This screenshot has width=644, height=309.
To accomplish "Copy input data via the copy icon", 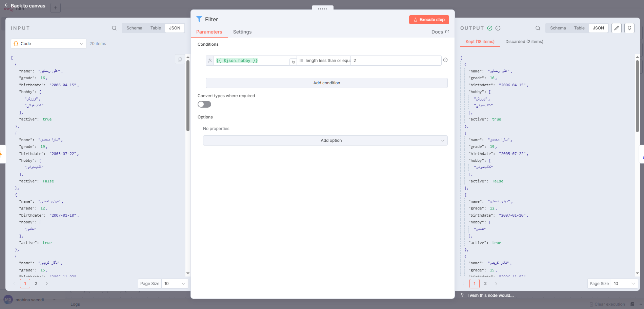I will point(180,59).
